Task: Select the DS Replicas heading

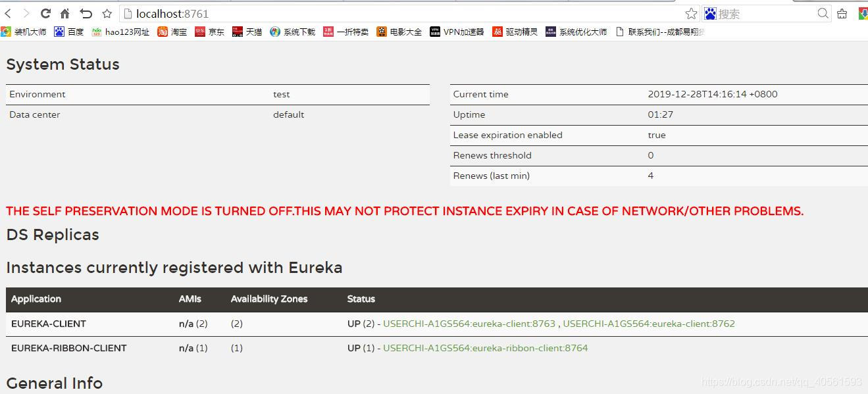Action: (53, 235)
